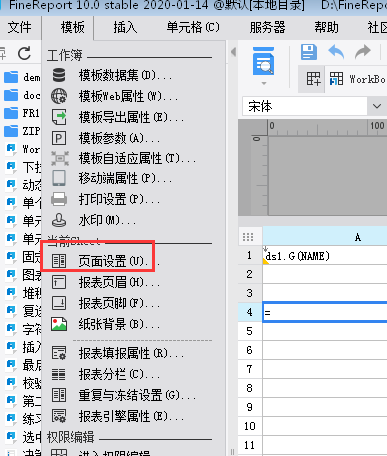
Task: Click the export arrow icon beside 模板导出属性
Action: 59,117
